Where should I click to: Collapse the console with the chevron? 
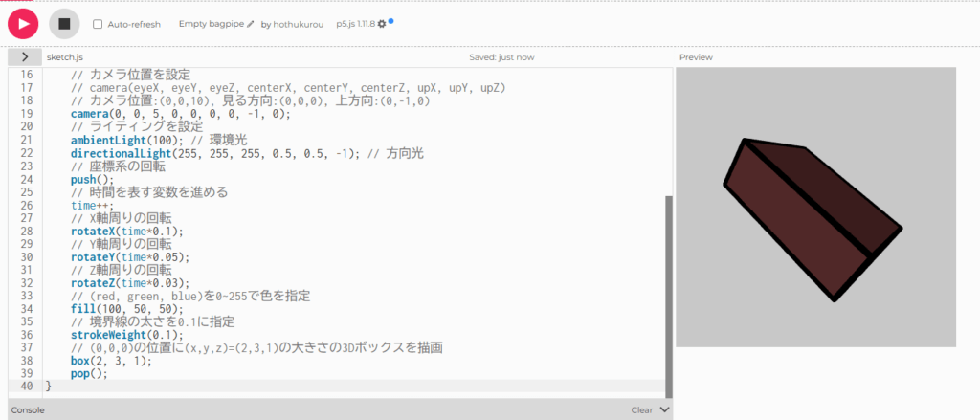[x=664, y=410]
